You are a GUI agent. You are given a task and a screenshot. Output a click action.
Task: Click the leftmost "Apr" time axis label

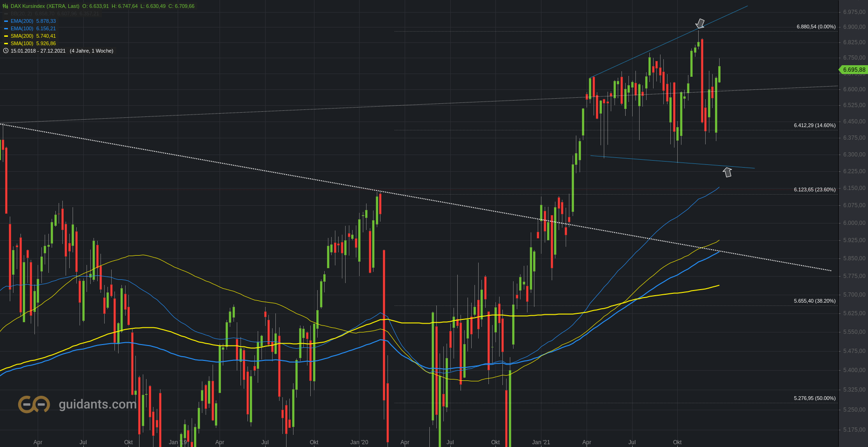(x=38, y=442)
